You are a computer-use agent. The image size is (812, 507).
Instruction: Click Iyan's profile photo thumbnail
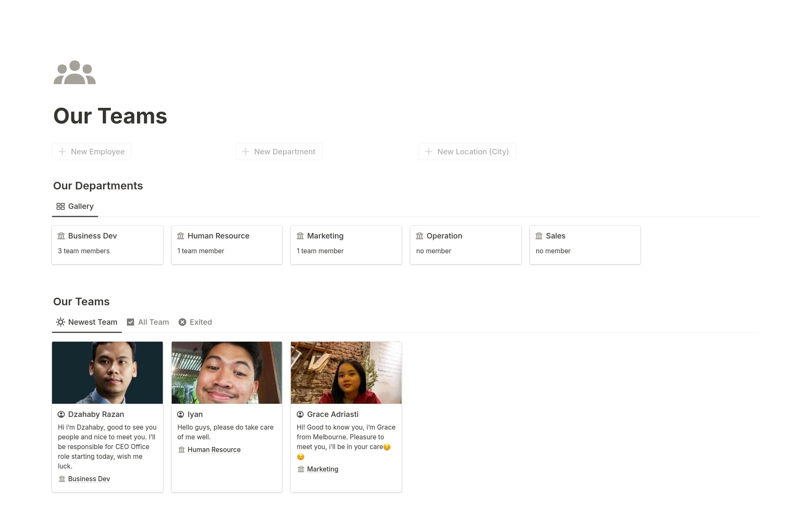tap(227, 373)
